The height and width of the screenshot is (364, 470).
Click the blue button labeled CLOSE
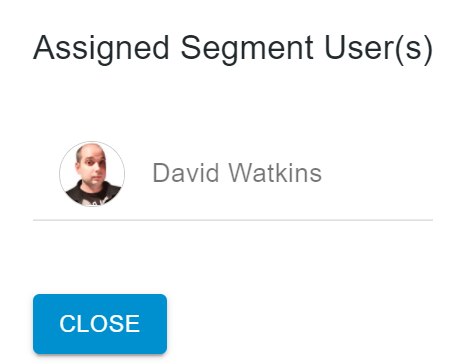100,324
